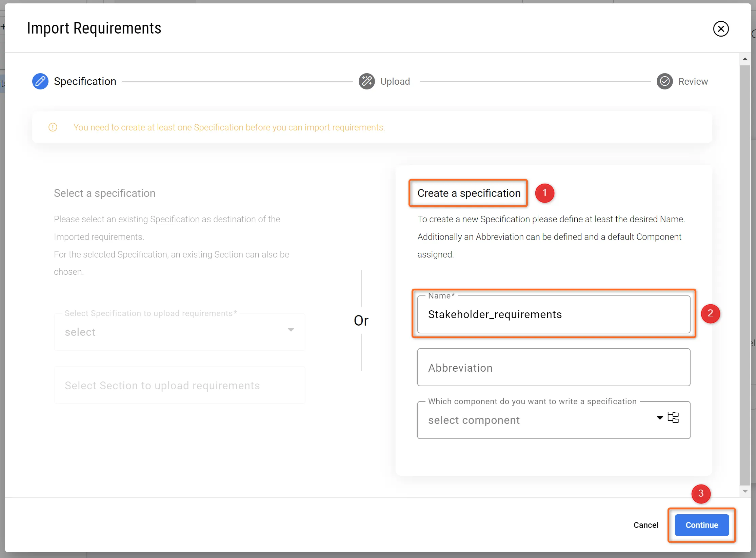Click the dialog vertical scrollbar track
This screenshot has width=756, height=558.
[745, 271]
